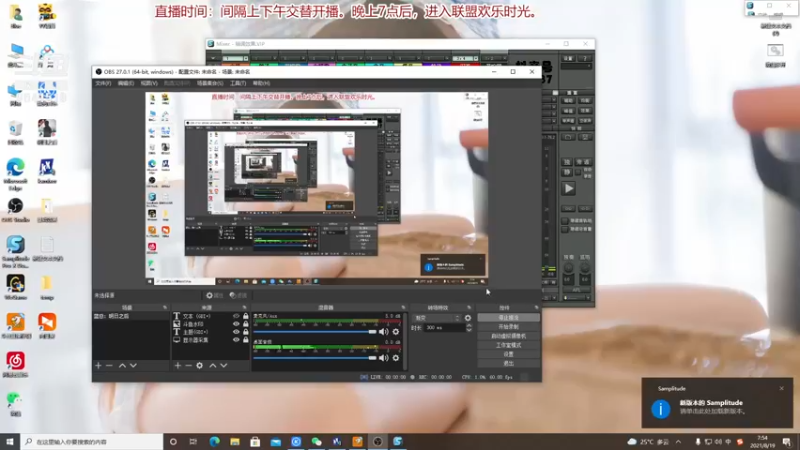Tick lower checkbox below Mixer play button
The width and height of the screenshot is (800, 450).
[x=565, y=229]
